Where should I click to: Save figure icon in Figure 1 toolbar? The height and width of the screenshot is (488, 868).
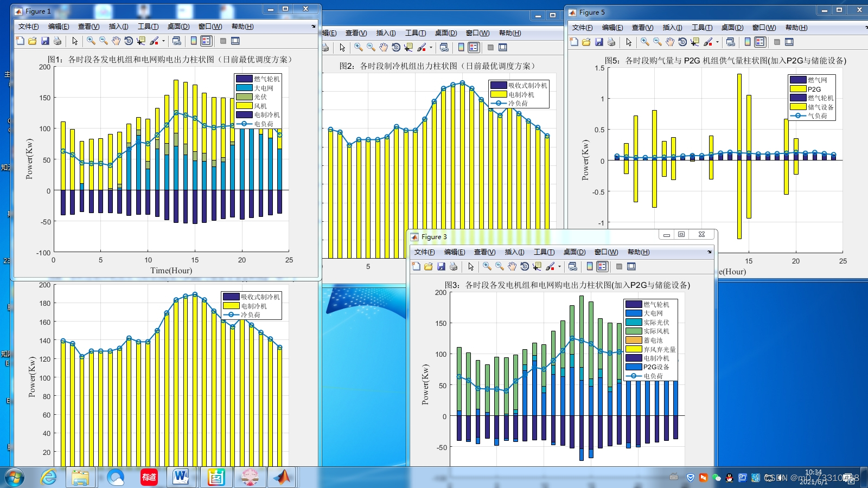[x=45, y=41]
